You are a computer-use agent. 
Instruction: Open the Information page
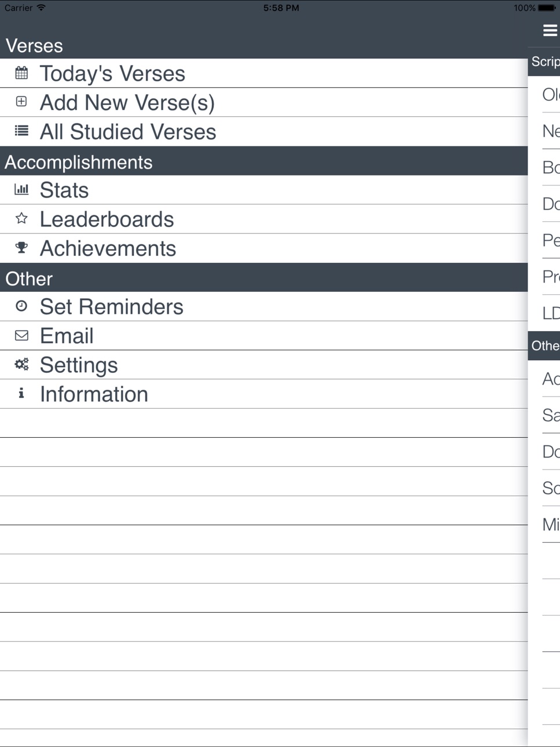click(263, 394)
